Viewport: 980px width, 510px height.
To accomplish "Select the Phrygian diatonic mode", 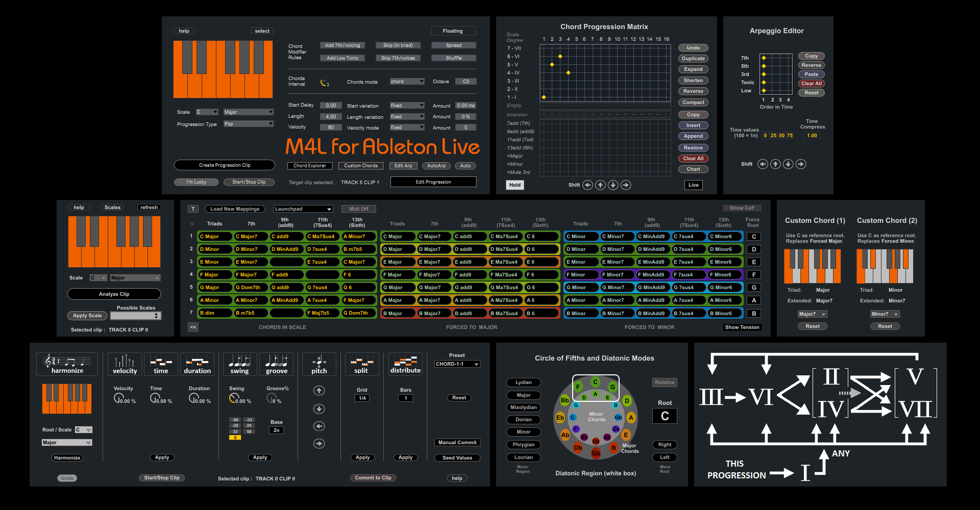I will pos(524,445).
